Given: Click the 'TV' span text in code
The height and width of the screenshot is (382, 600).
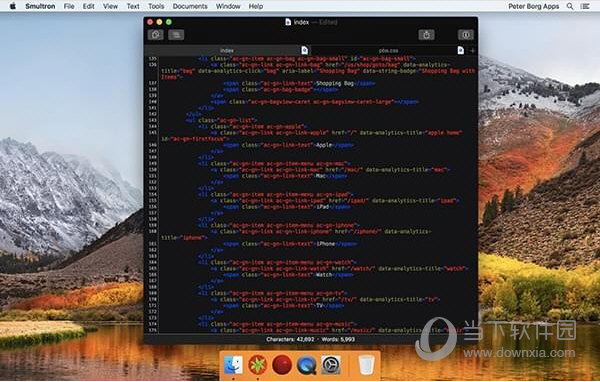Looking at the screenshot, I should pos(319,306).
